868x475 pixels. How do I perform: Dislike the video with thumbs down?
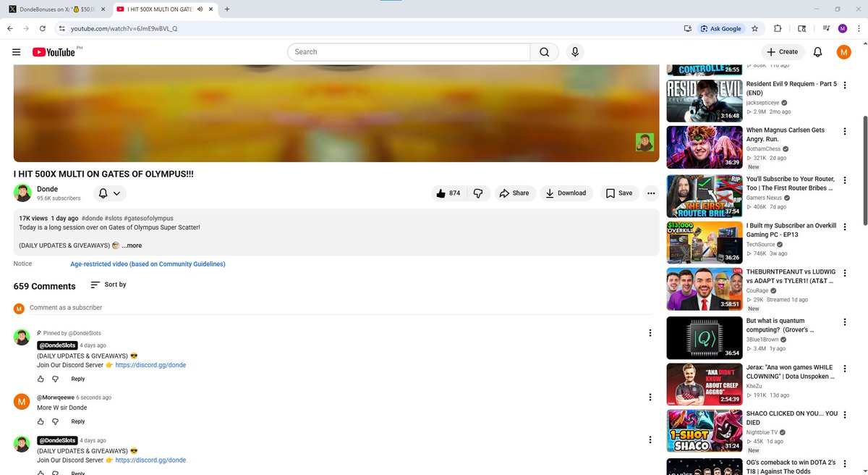[478, 193]
